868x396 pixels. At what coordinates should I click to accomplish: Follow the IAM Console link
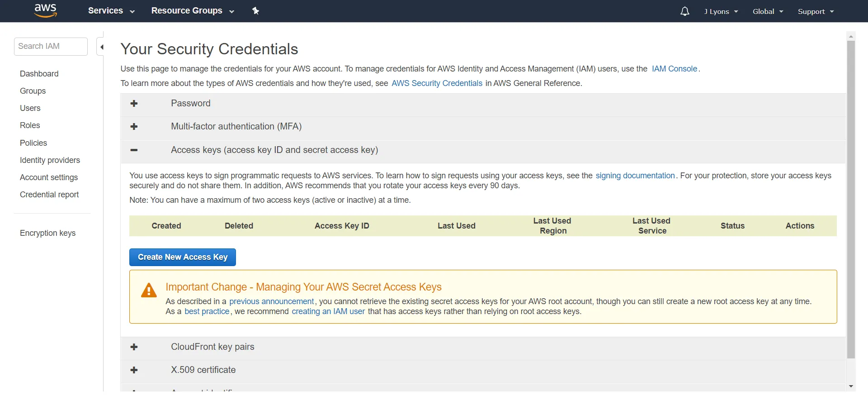675,69
